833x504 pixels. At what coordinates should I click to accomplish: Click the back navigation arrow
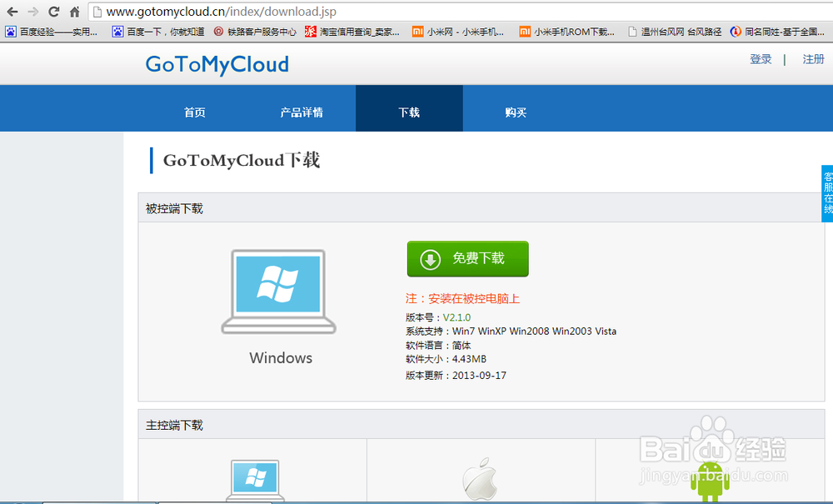point(12,12)
